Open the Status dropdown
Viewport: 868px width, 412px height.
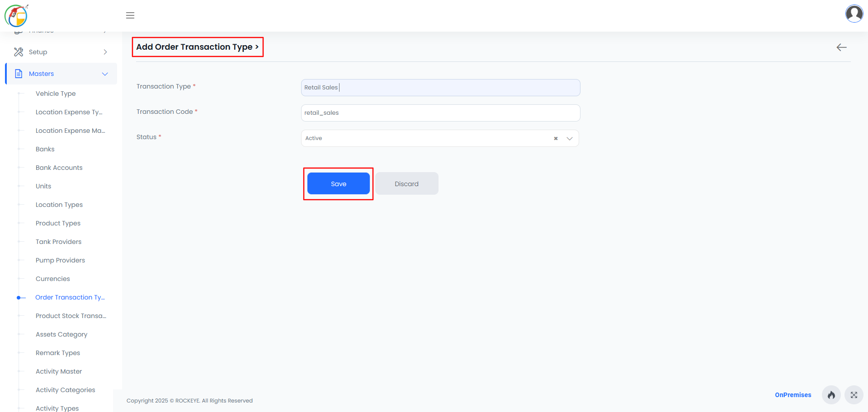click(570, 138)
